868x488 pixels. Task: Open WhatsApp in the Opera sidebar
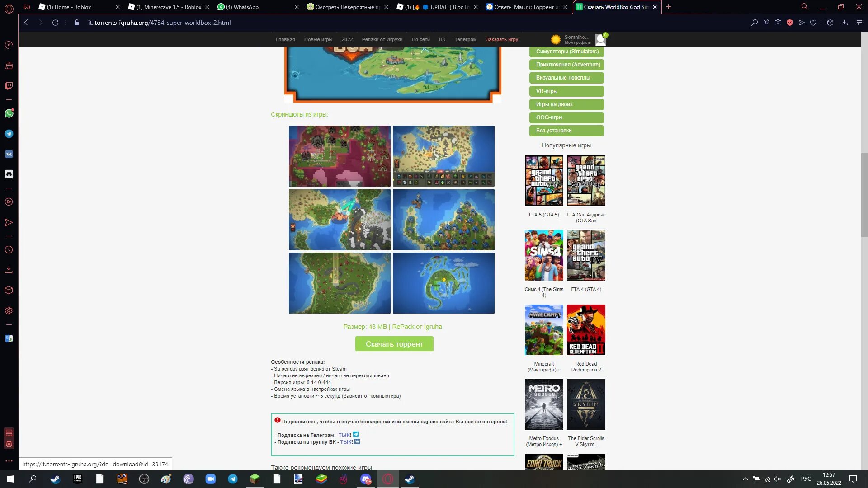point(9,113)
